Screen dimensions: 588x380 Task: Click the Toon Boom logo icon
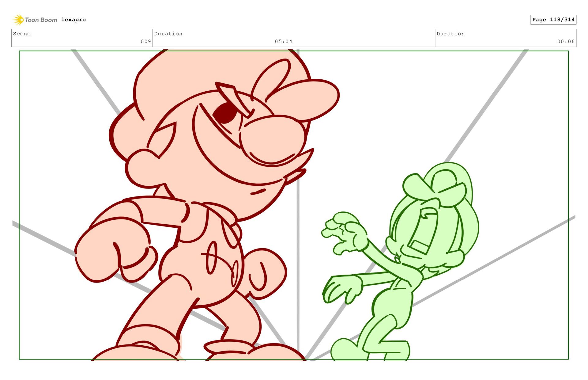pyautogui.click(x=18, y=20)
